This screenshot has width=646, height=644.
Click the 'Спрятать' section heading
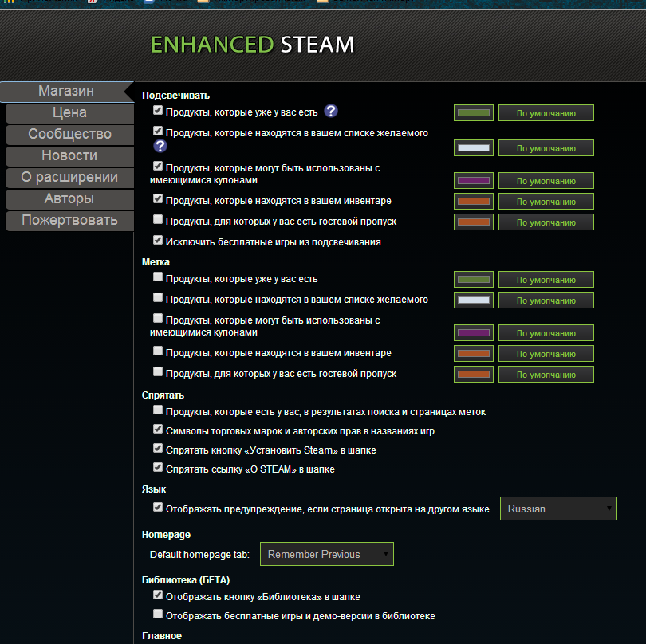click(x=163, y=395)
